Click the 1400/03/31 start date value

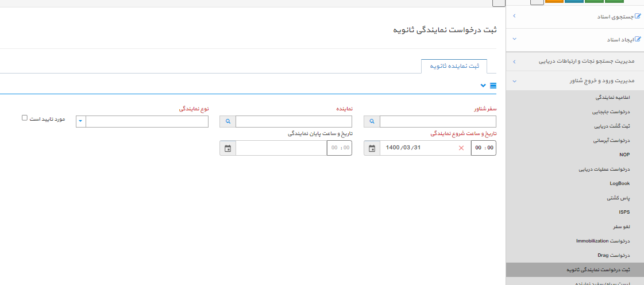403,148
